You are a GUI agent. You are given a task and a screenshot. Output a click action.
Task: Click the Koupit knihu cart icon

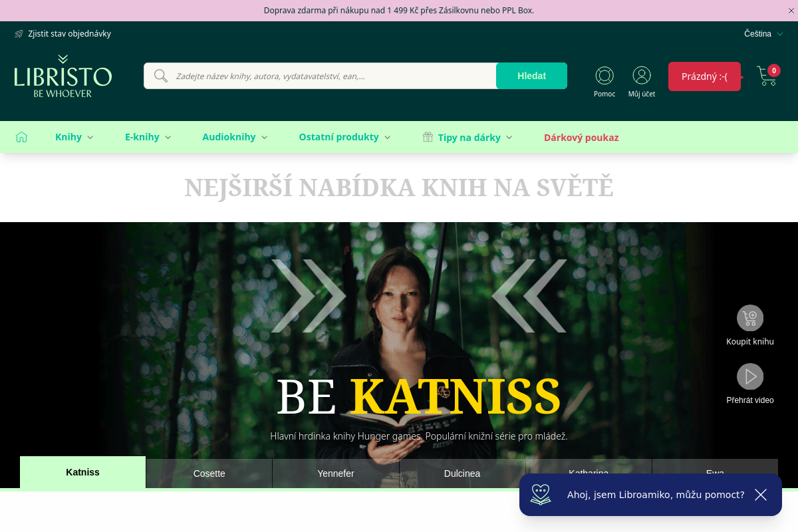click(x=750, y=318)
